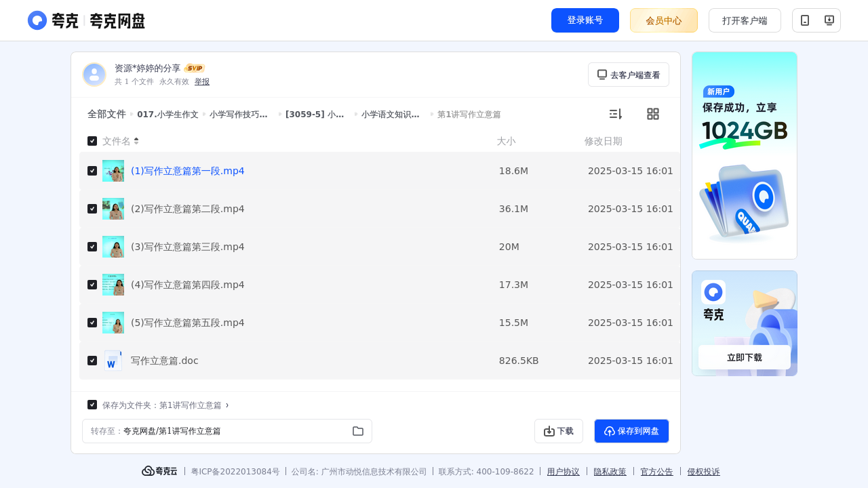Click size value 826.5KB
Screen dimensions: 868x488
tap(519, 361)
